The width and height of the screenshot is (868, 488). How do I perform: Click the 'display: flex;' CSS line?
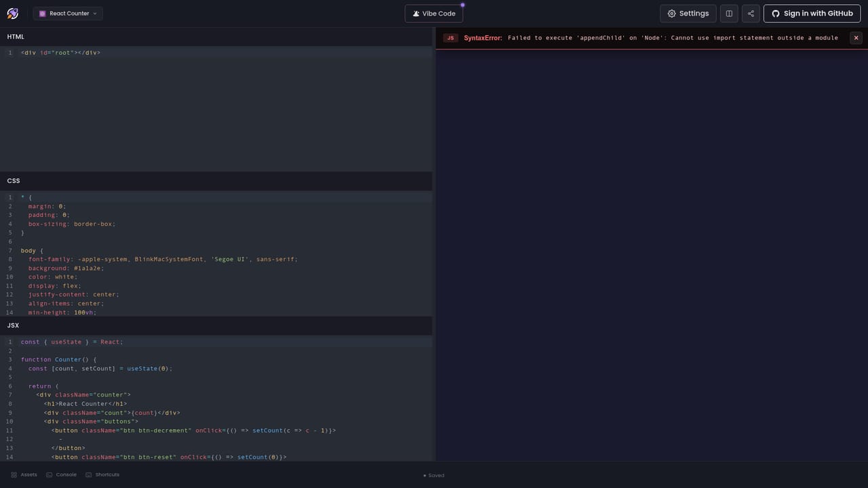click(55, 286)
